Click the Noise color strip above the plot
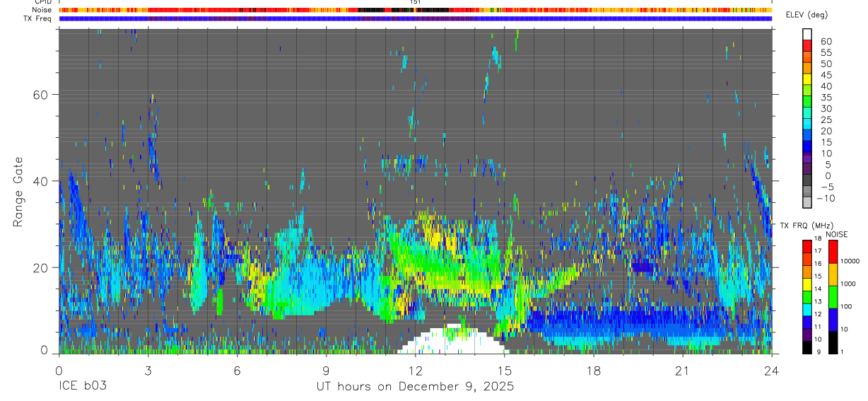Screen dimensions: 868x401 [415, 10]
